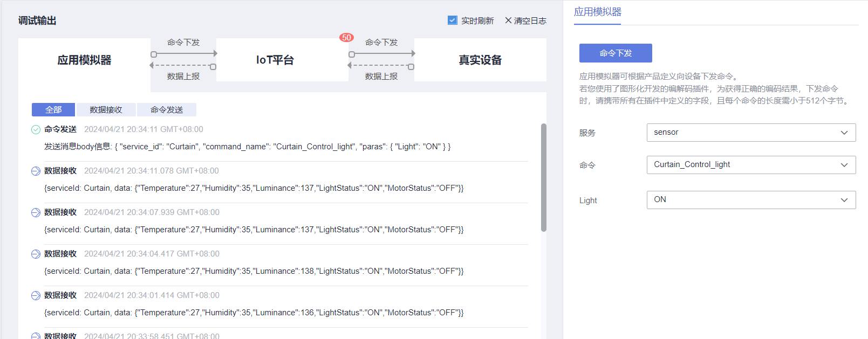This screenshot has width=868, height=339.
Task: Click the 命令下发 arrow between IoT平台 and 真实设备
Action: 381,54
